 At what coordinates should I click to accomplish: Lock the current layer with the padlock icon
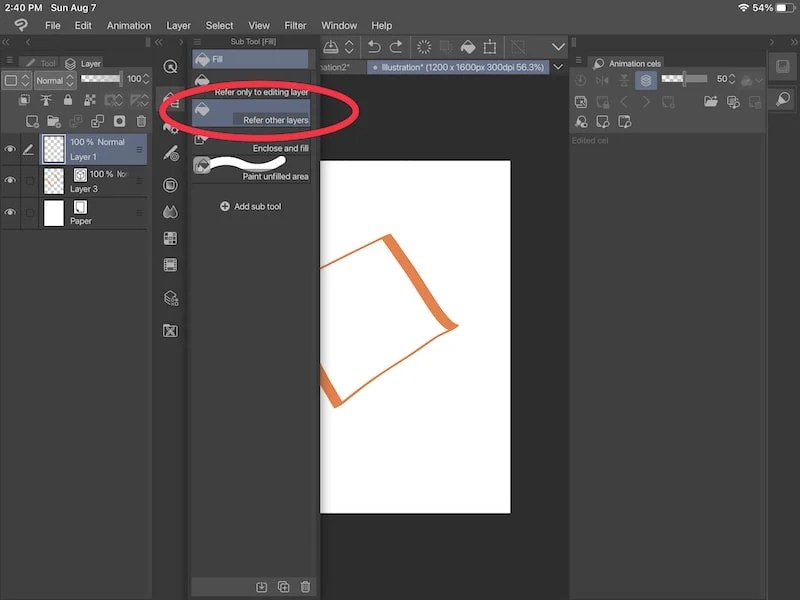68,101
